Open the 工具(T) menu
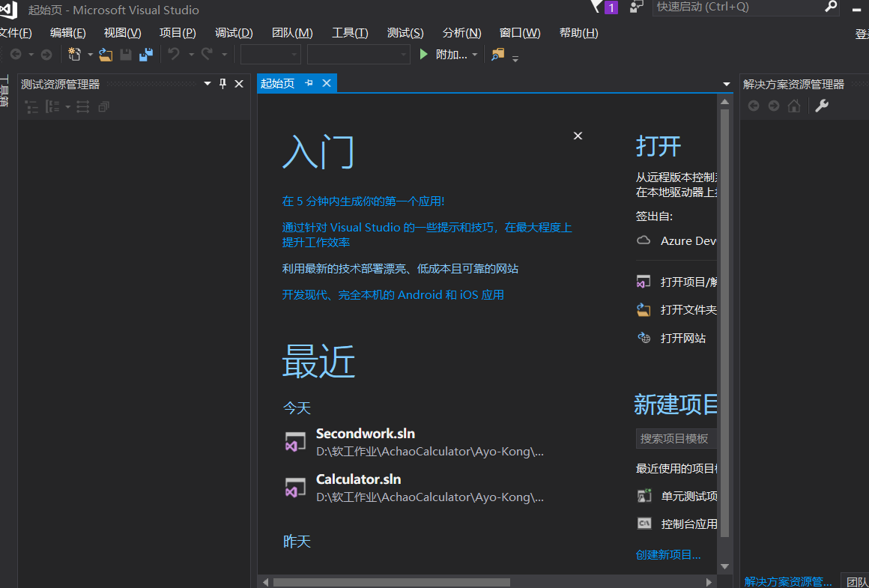Viewport: 869px width, 588px height. 350,33
